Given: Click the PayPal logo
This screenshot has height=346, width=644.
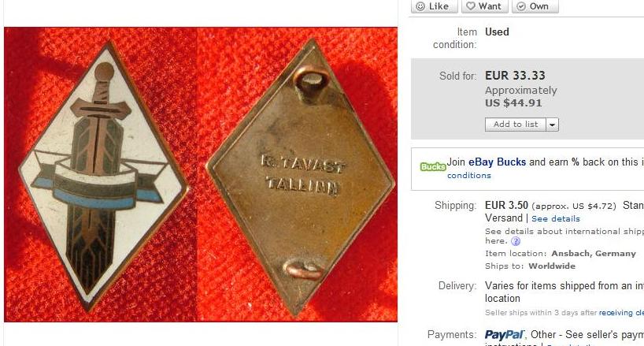Looking at the screenshot, I should [505, 335].
